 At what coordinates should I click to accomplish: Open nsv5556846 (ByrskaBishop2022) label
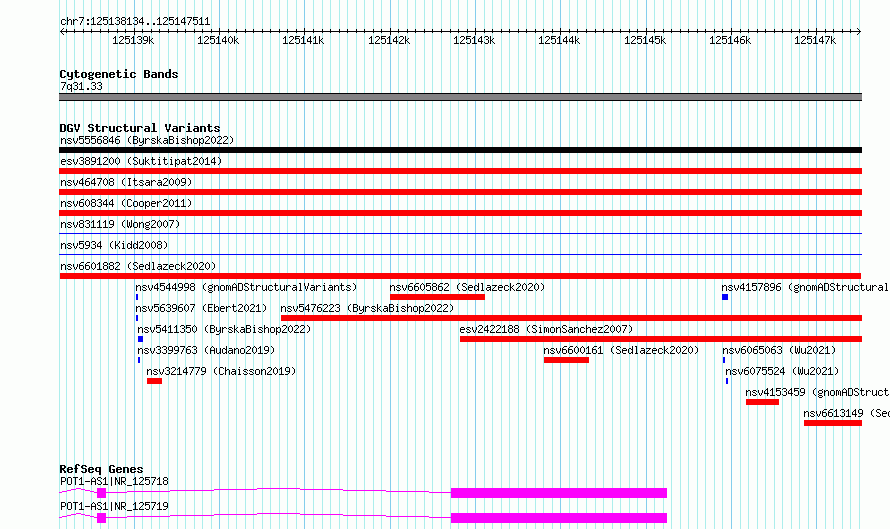147,140
